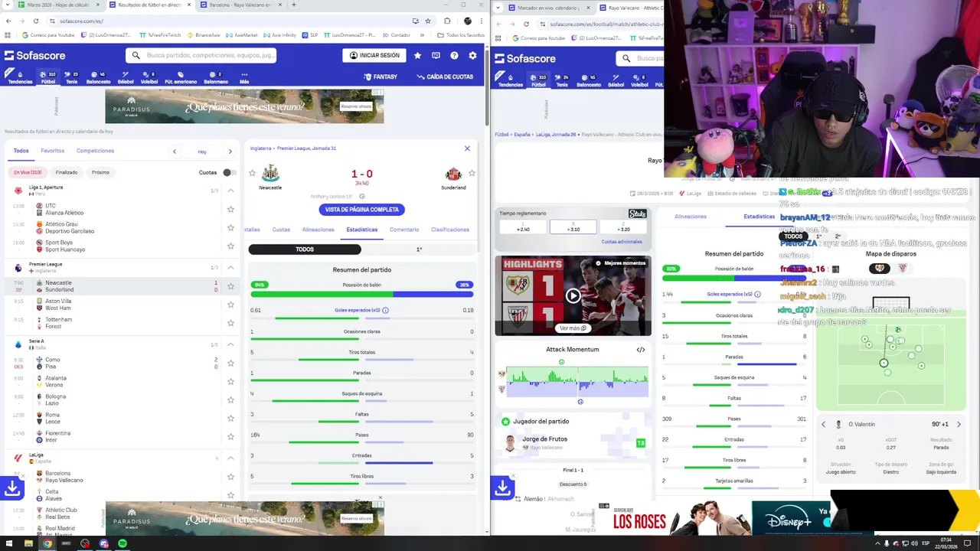Collapse the Serie A section
The image size is (980, 551).
click(x=230, y=344)
